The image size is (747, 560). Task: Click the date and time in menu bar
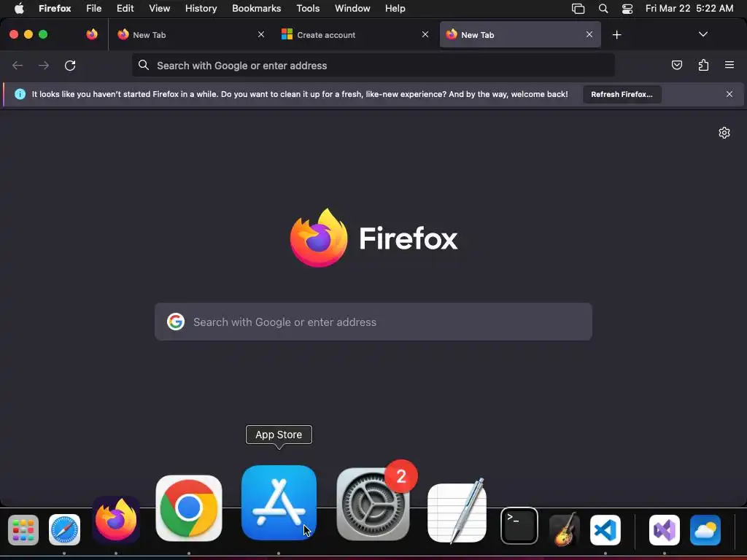(689, 9)
